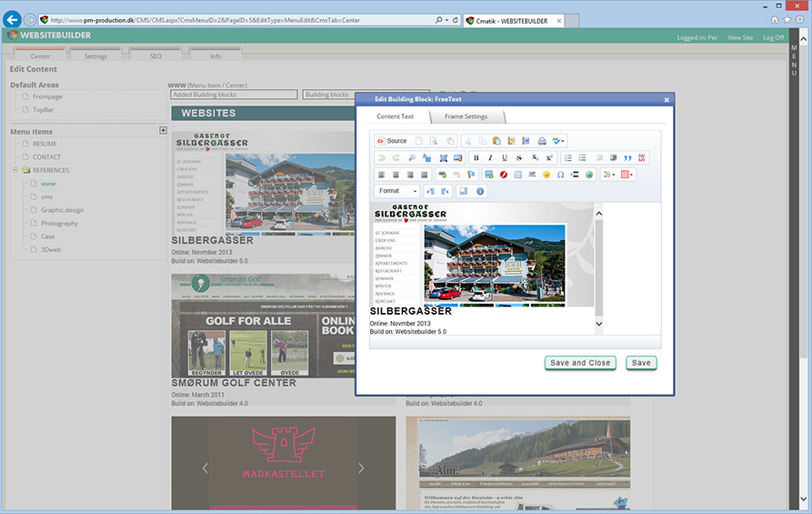This screenshot has height=514, width=812.
Task: Toggle Bold formatting
Action: pos(476,158)
